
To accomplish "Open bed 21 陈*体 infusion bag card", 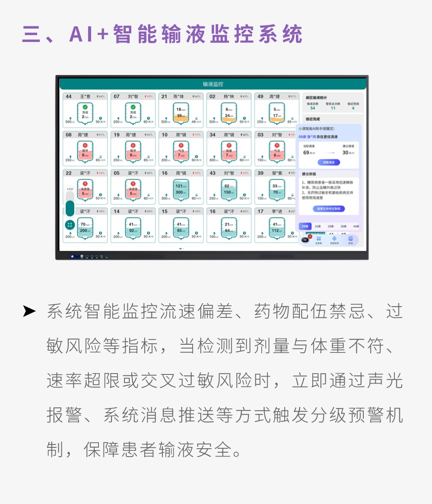I will 181,114.
